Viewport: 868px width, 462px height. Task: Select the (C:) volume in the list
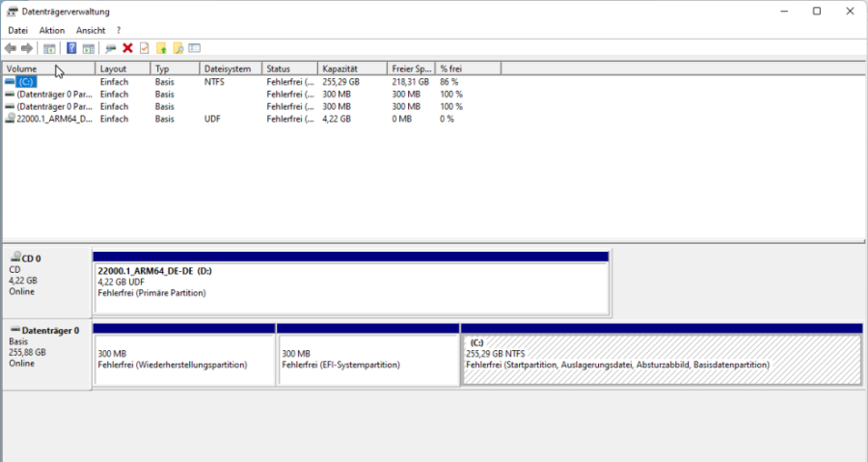pos(26,82)
